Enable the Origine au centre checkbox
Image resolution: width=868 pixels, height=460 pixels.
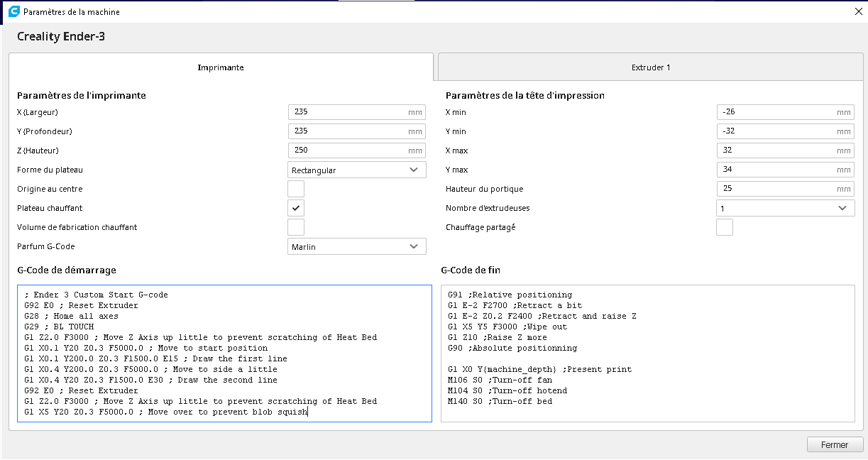(x=296, y=189)
